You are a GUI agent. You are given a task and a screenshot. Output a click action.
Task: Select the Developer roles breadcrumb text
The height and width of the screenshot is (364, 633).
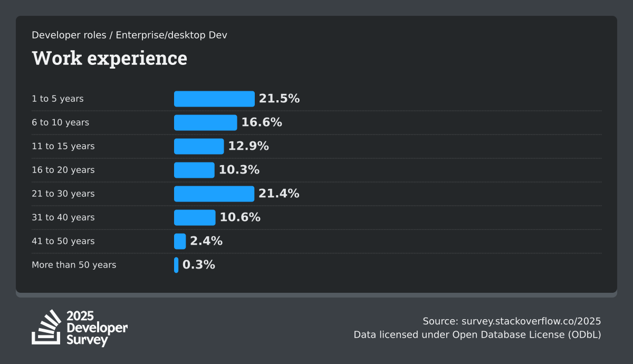coord(67,35)
